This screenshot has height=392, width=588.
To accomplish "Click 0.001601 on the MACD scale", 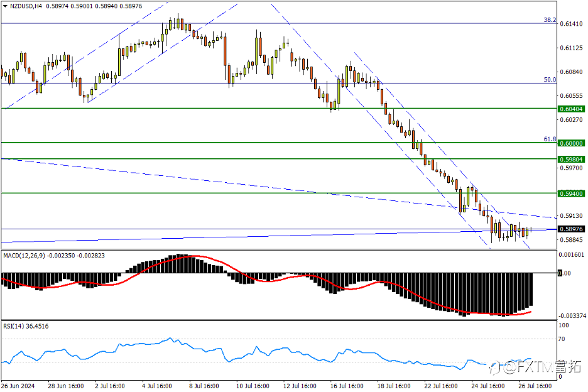I will coord(572,254).
